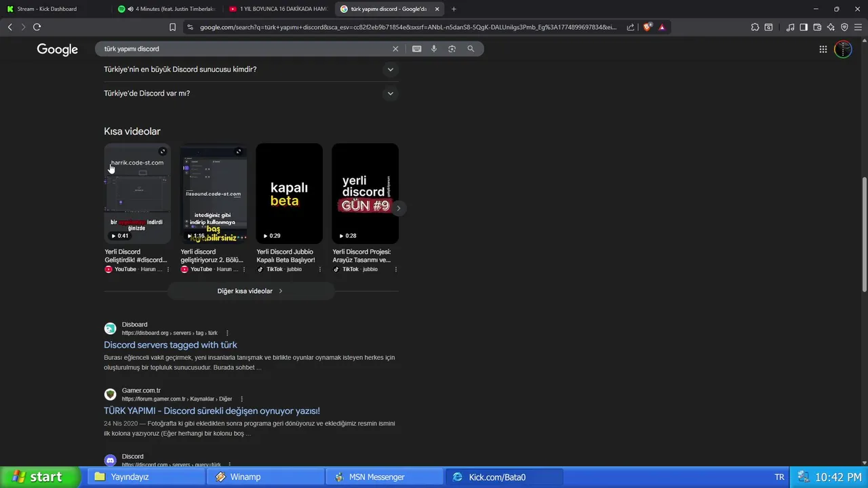Open the tab search window icon in the toolbar
Screen dimensions: 868x488
click(x=768, y=27)
